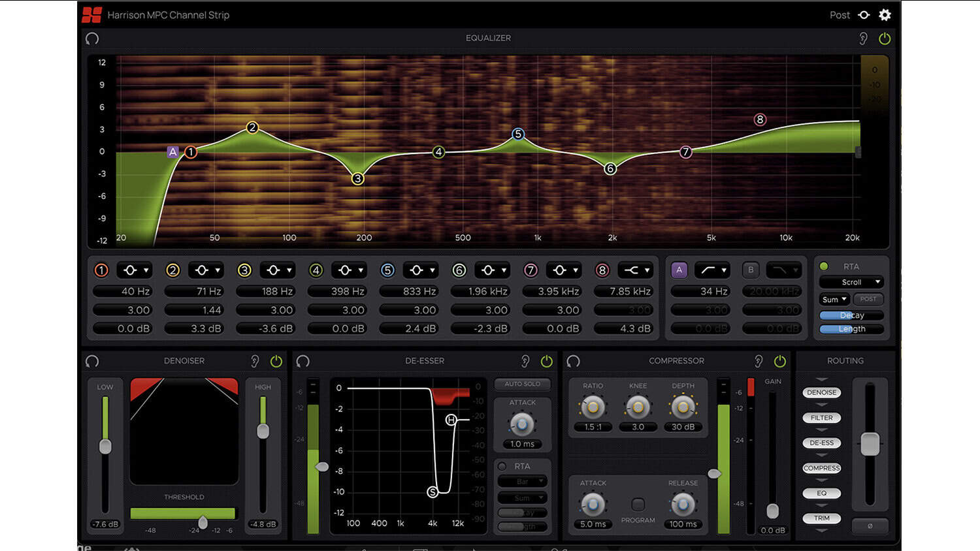Click the De-Esser AUTO SOLO button
The height and width of the screenshot is (551, 980).
pos(523,384)
